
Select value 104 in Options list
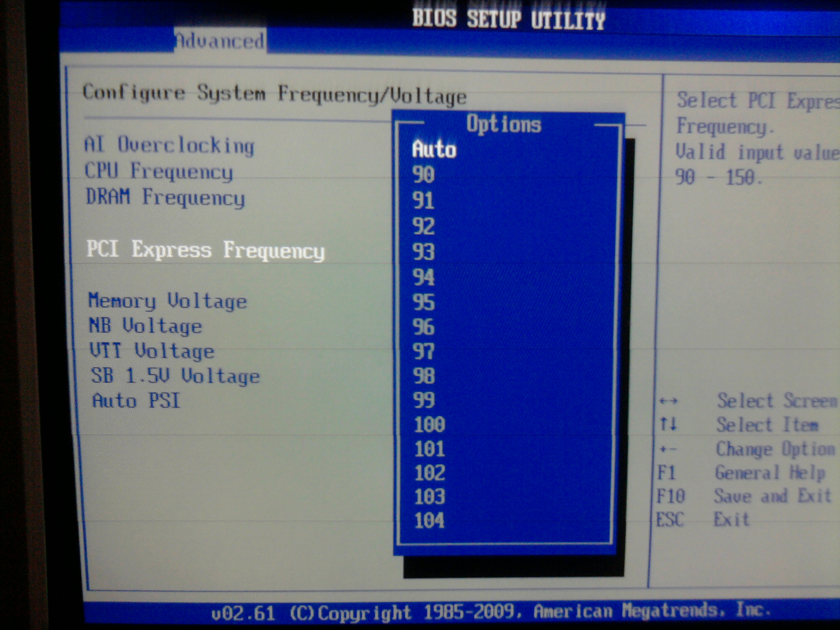click(429, 521)
